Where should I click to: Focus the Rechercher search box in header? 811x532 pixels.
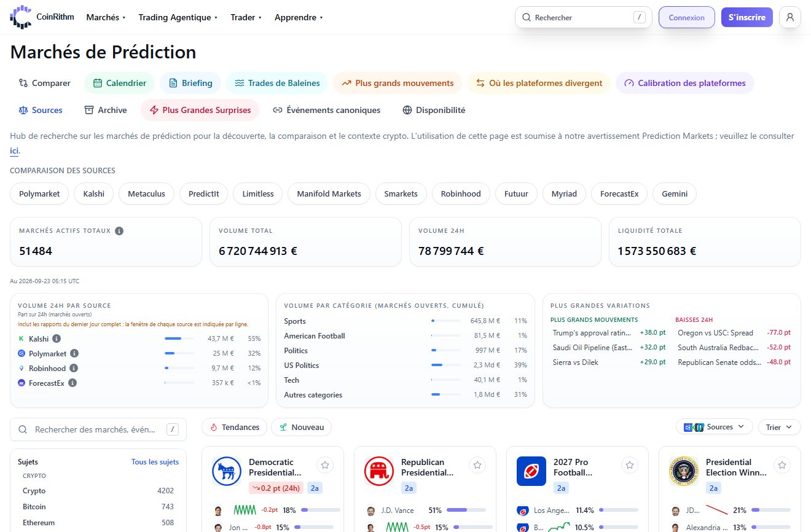click(584, 17)
